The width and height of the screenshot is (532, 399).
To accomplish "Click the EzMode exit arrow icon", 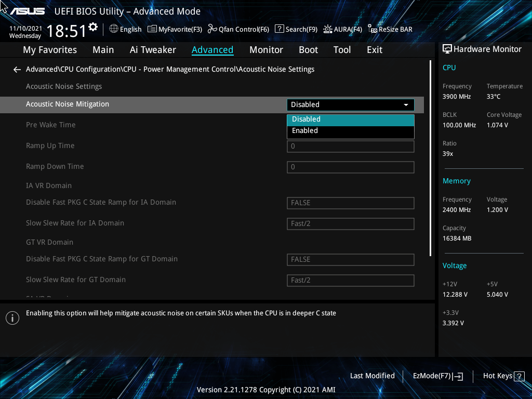I will pos(458,376).
